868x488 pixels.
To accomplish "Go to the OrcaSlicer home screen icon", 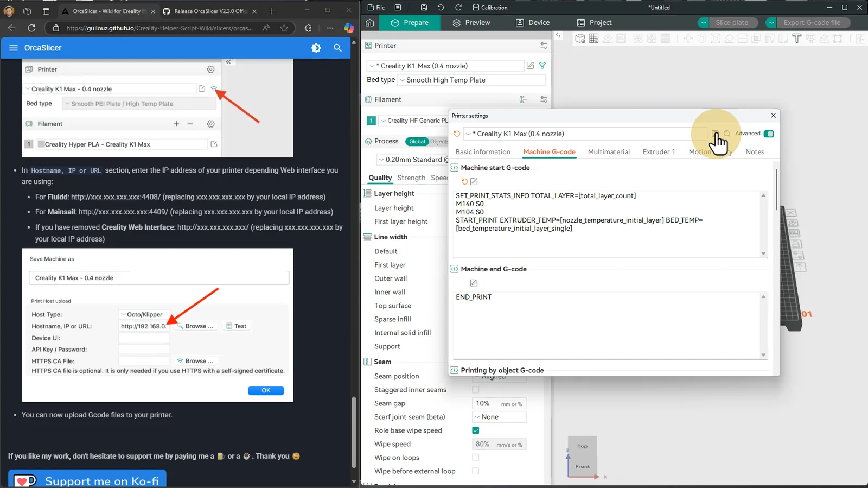I will 370,23.
